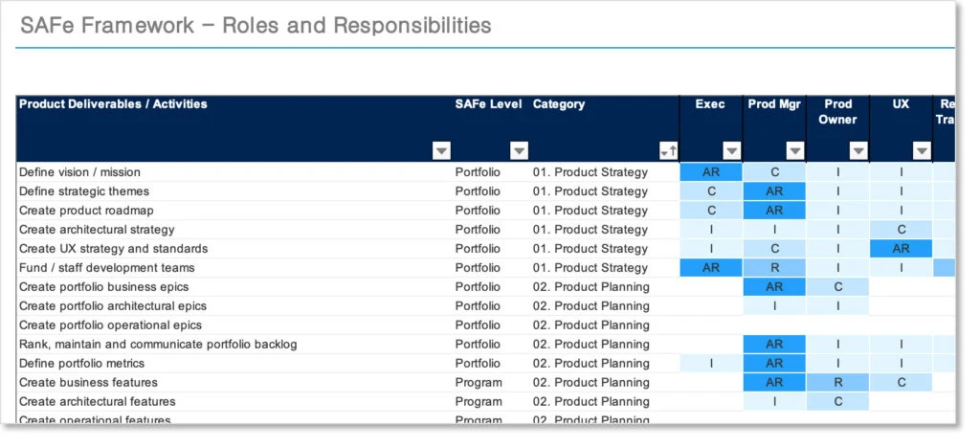
Task: Select '02. Product Planning' cell for Define portfolio metrics
Action: 605,363
